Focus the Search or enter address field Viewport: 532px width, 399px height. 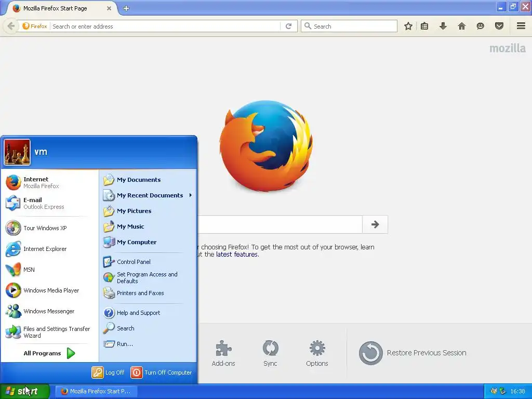pos(166,26)
